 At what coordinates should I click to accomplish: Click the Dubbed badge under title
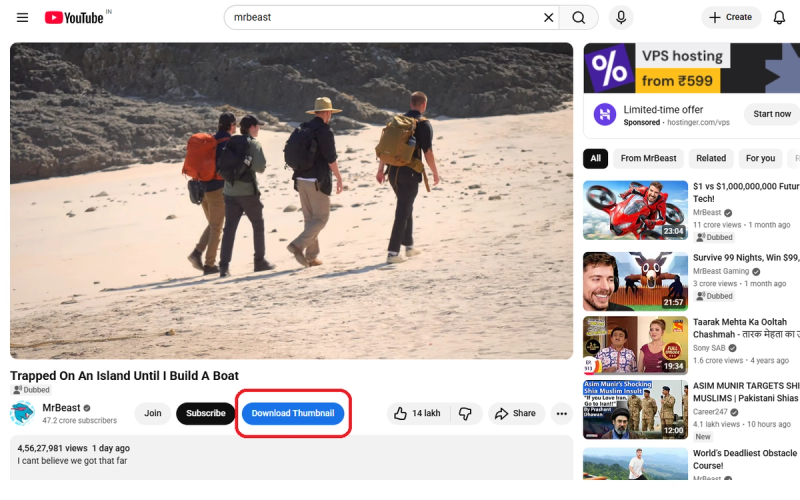(x=32, y=390)
